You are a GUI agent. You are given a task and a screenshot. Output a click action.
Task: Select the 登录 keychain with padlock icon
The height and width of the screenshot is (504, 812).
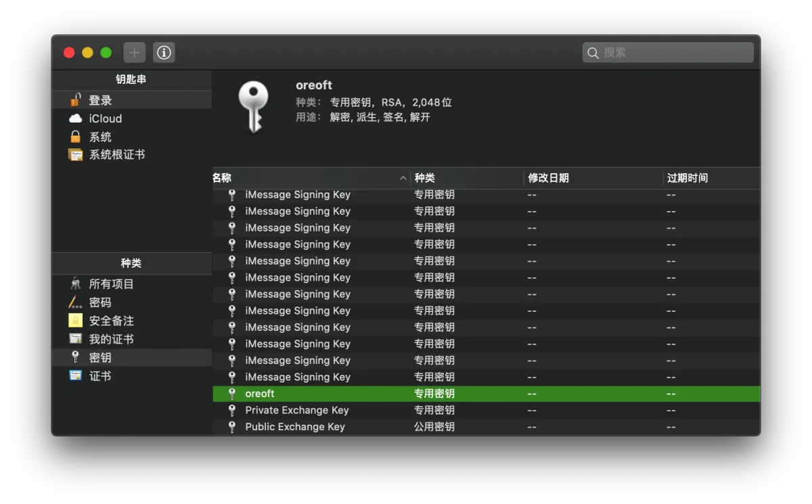tap(100, 100)
